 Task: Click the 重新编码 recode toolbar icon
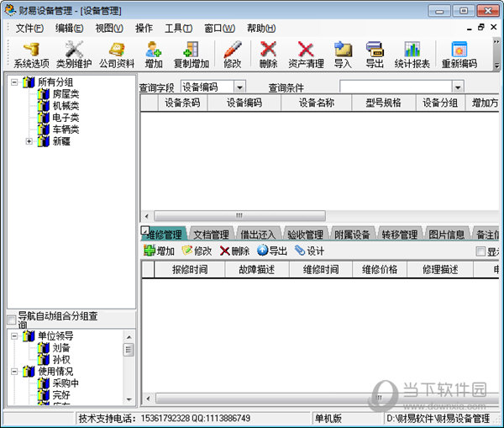(459, 55)
